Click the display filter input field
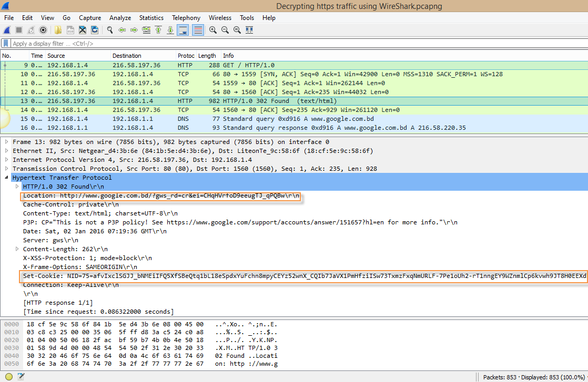Viewport: 588px width, 382px height. pos(299,44)
